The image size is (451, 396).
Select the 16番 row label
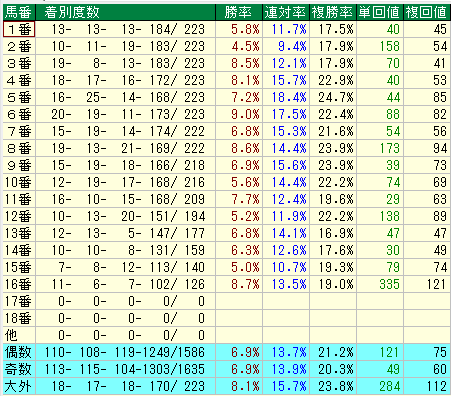click(x=19, y=284)
